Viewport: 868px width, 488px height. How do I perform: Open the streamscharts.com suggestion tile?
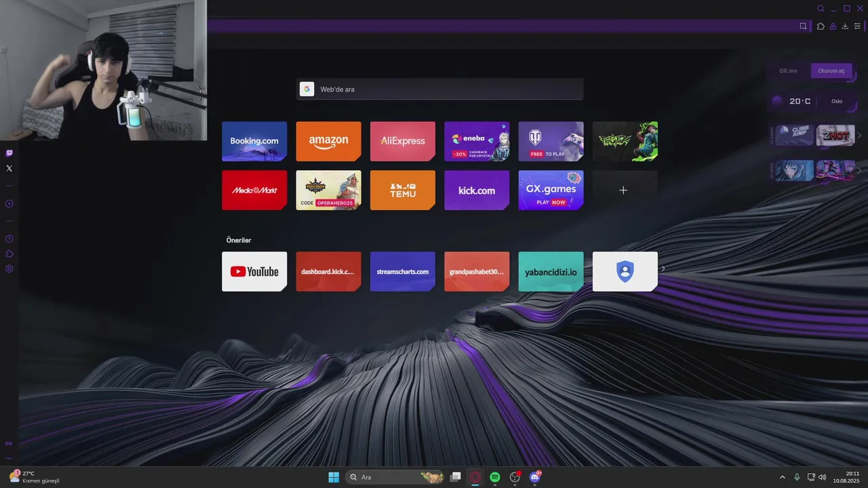[403, 271]
